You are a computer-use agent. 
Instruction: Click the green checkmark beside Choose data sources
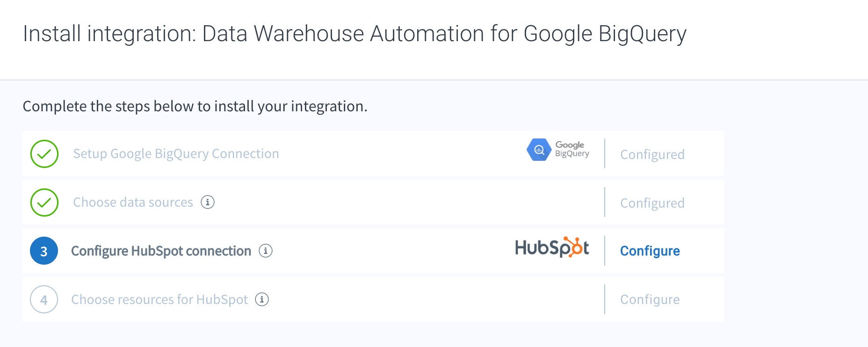click(44, 202)
